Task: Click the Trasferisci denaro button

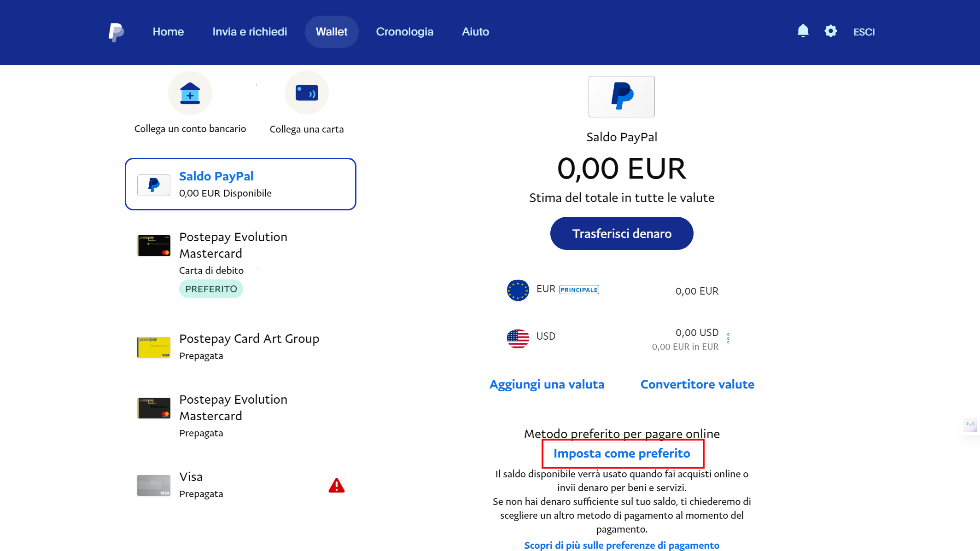Action: tap(621, 233)
